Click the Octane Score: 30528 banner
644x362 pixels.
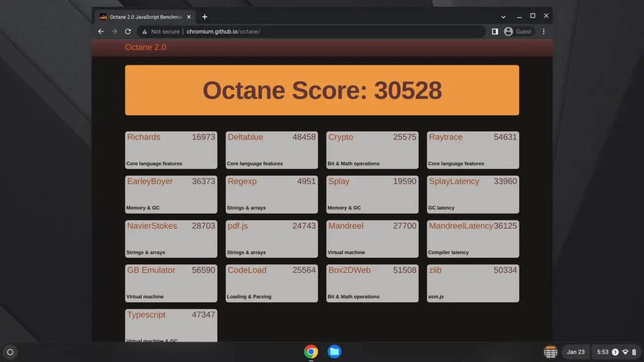click(x=322, y=90)
